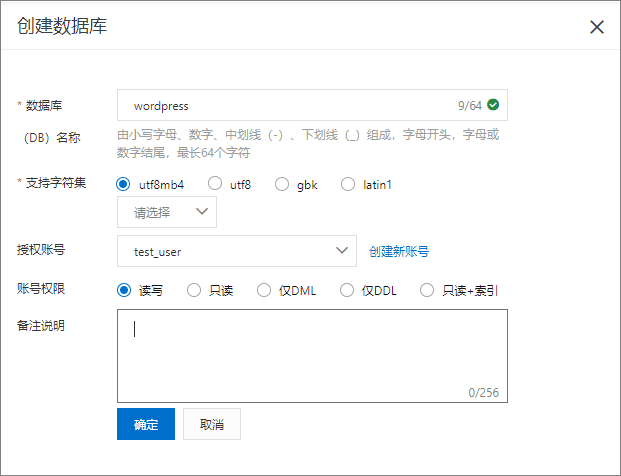Click the 取消 cancel button
Image resolution: width=621 pixels, height=476 pixels.
212,424
